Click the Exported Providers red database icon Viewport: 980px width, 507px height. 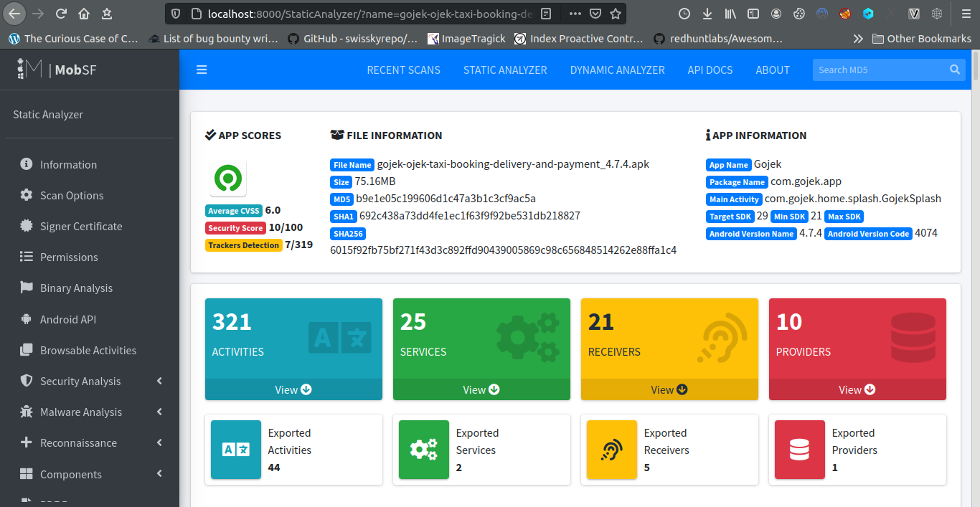800,450
